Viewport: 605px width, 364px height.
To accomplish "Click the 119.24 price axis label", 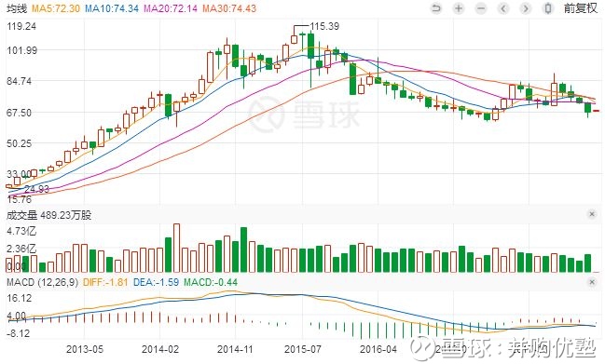I will 21,26.
